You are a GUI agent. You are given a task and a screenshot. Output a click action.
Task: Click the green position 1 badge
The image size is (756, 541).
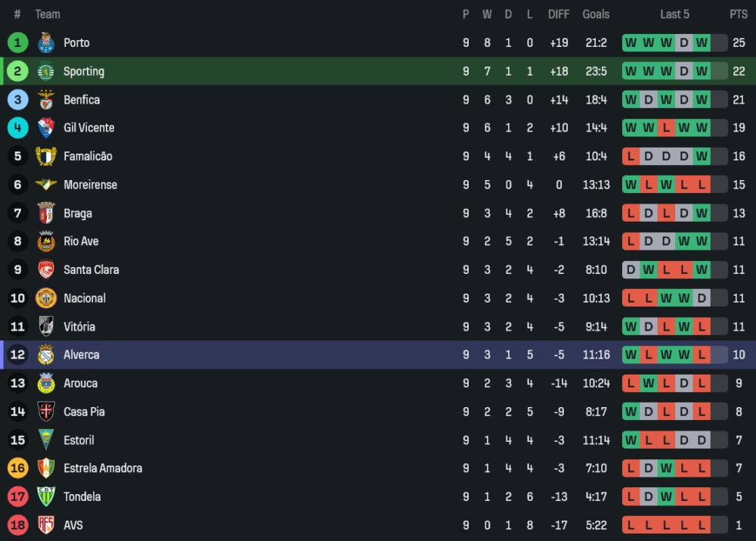(17, 42)
